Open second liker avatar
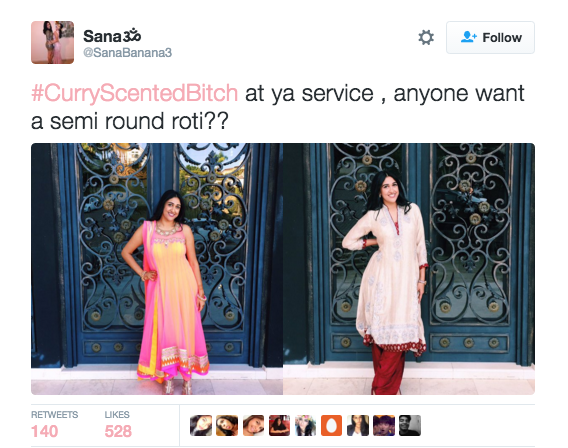 227,425
